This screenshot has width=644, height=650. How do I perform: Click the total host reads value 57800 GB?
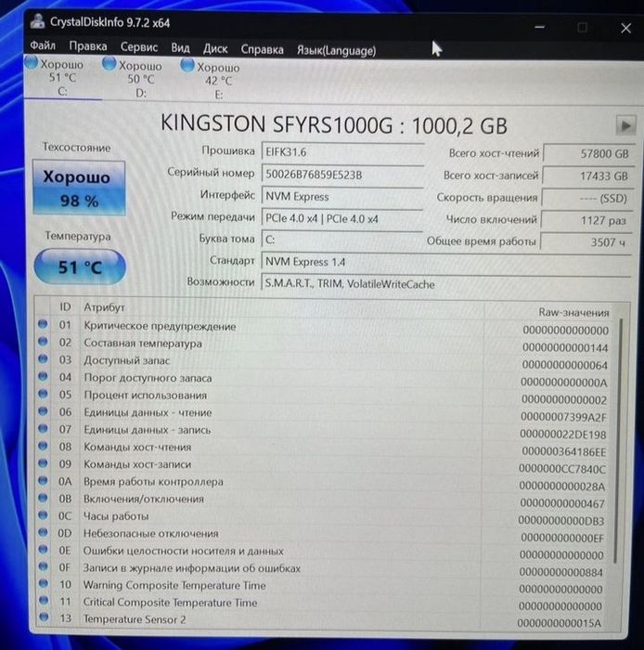pyautogui.click(x=588, y=154)
